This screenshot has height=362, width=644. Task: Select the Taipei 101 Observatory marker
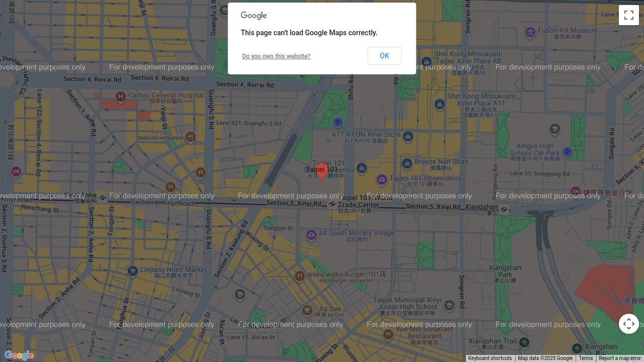(x=382, y=179)
